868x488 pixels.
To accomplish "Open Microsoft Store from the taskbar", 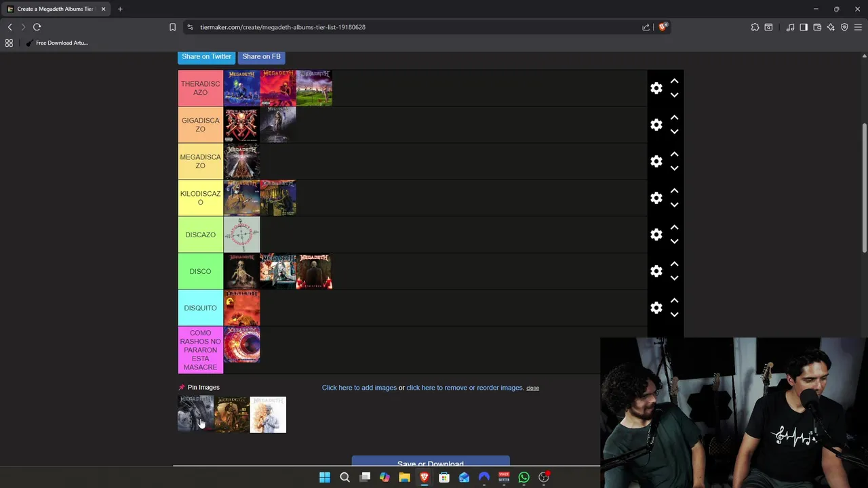I will pyautogui.click(x=444, y=477).
